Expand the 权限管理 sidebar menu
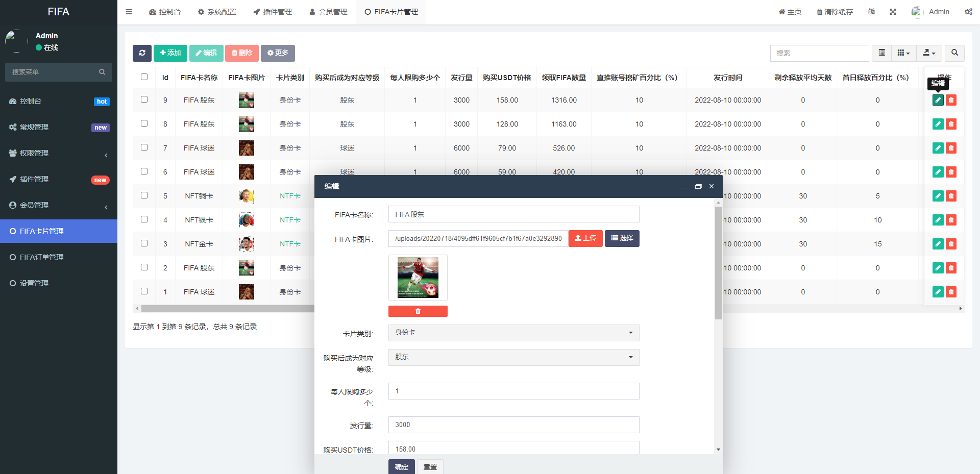980x474 pixels. coord(59,153)
